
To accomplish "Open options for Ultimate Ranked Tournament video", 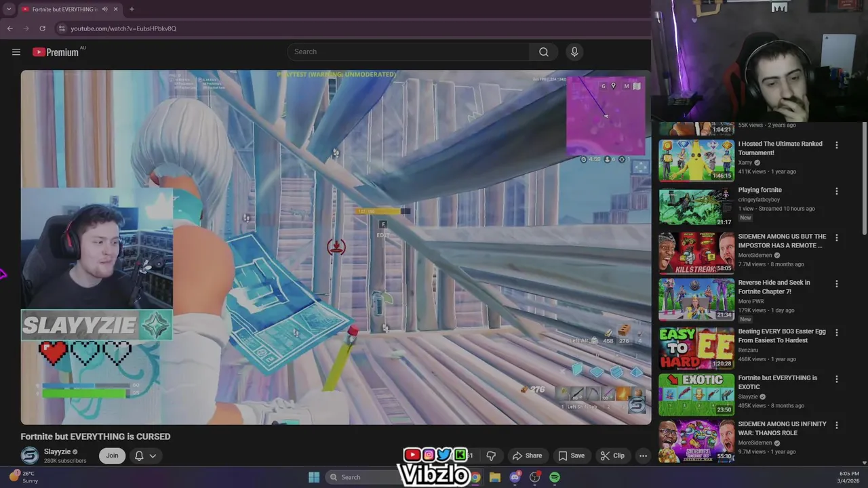I will coord(836,145).
